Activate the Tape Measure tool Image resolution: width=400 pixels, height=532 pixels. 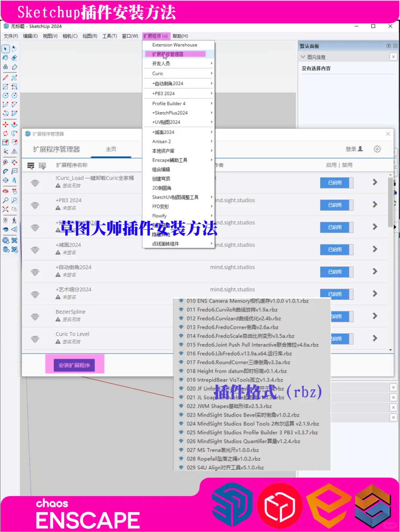(x=5, y=162)
